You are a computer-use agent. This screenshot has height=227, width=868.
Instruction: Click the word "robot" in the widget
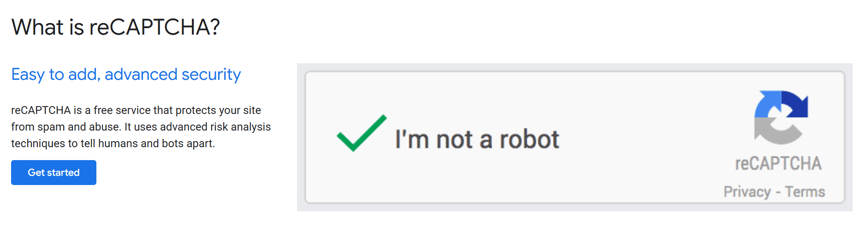click(529, 139)
